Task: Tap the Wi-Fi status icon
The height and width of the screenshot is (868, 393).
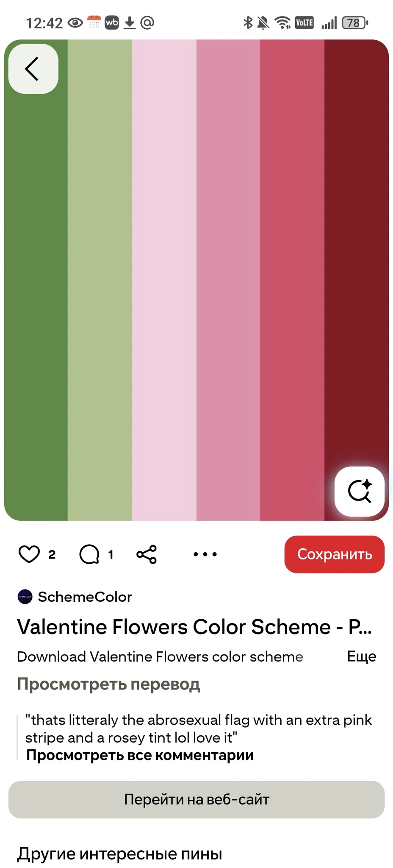Action: coord(282,22)
